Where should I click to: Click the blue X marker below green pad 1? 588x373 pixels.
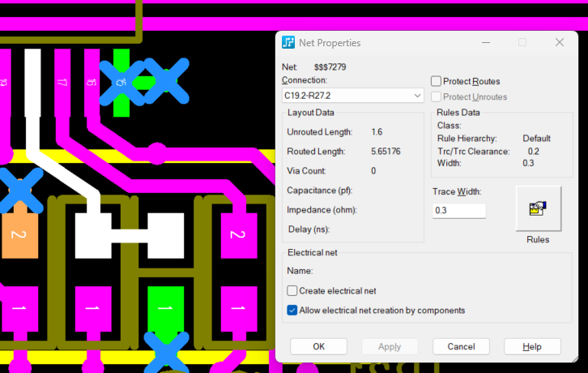pyautogui.click(x=166, y=353)
